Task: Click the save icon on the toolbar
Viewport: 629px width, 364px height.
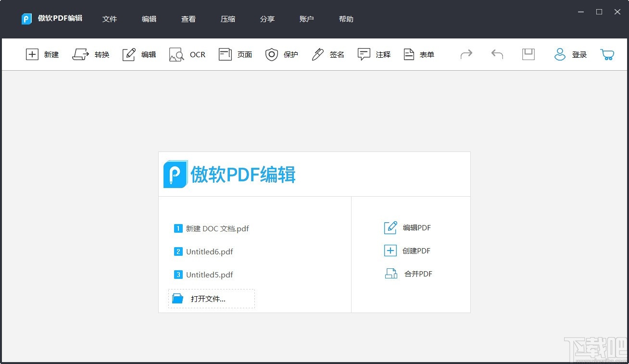Action: [528, 54]
